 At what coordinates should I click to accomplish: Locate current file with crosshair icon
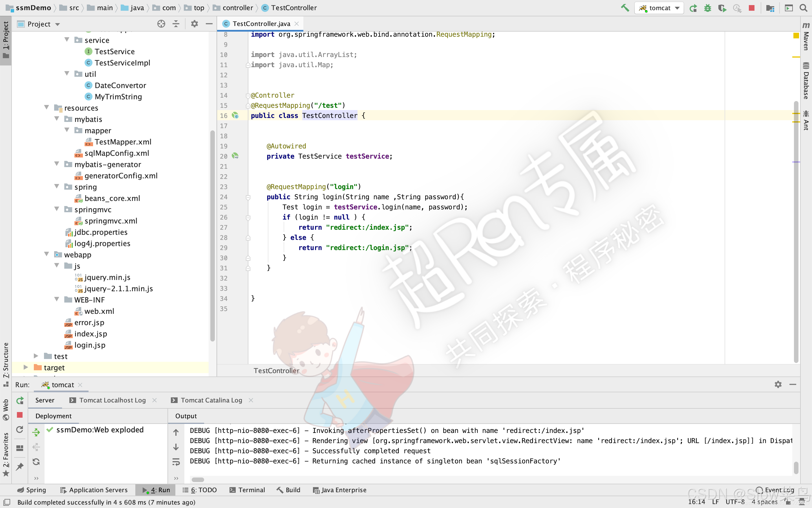pyautogui.click(x=161, y=24)
